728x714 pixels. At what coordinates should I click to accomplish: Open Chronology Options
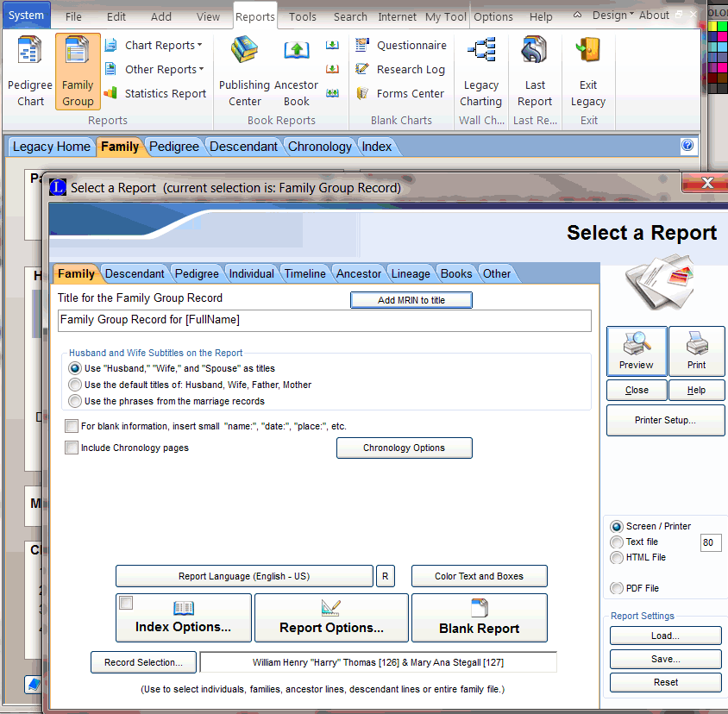pos(404,448)
